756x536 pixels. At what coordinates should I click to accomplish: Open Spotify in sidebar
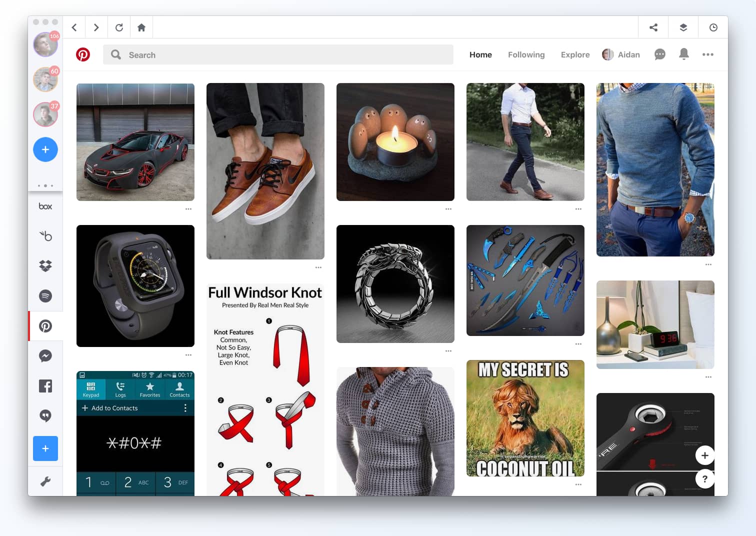pos(45,296)
